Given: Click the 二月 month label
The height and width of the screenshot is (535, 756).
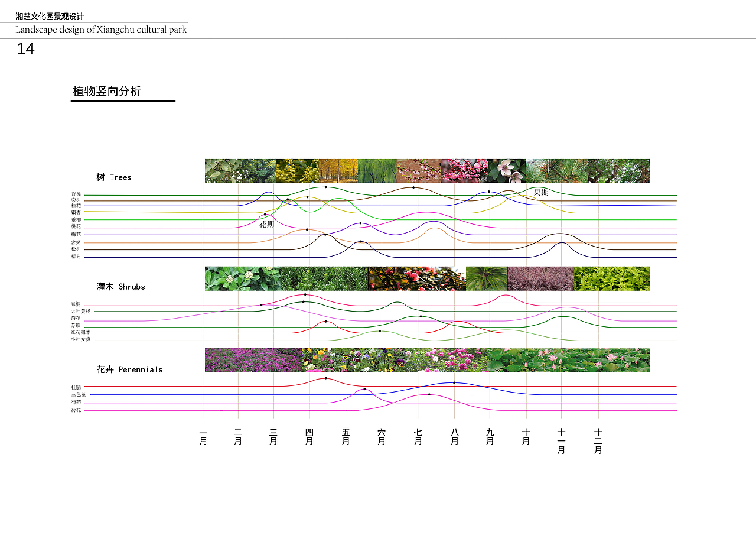Looking at the screenshot, I should pos(238,437).
